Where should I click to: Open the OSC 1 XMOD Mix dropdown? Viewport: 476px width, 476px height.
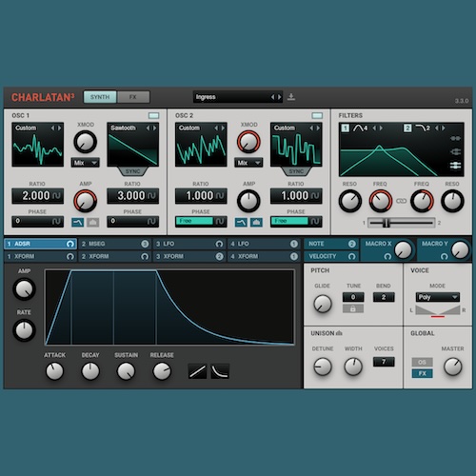pyautogui.click(x=85, y=163)
